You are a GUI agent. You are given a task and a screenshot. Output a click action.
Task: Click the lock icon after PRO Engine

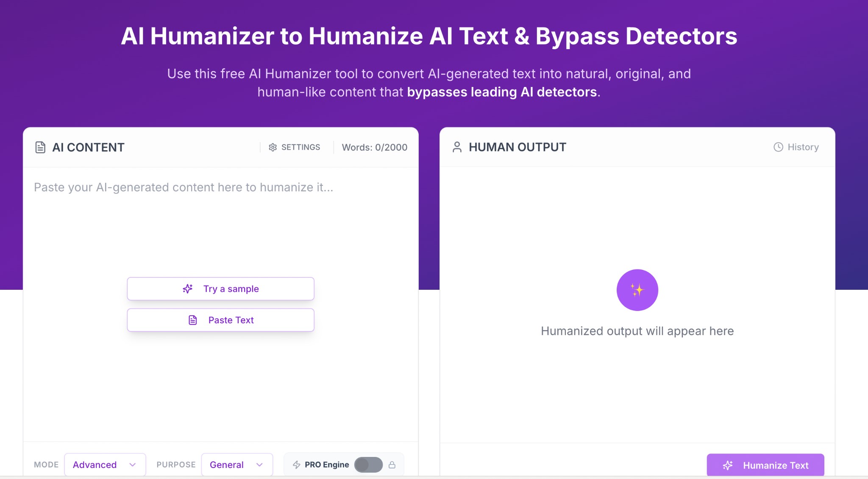click(x=392, y=465)
